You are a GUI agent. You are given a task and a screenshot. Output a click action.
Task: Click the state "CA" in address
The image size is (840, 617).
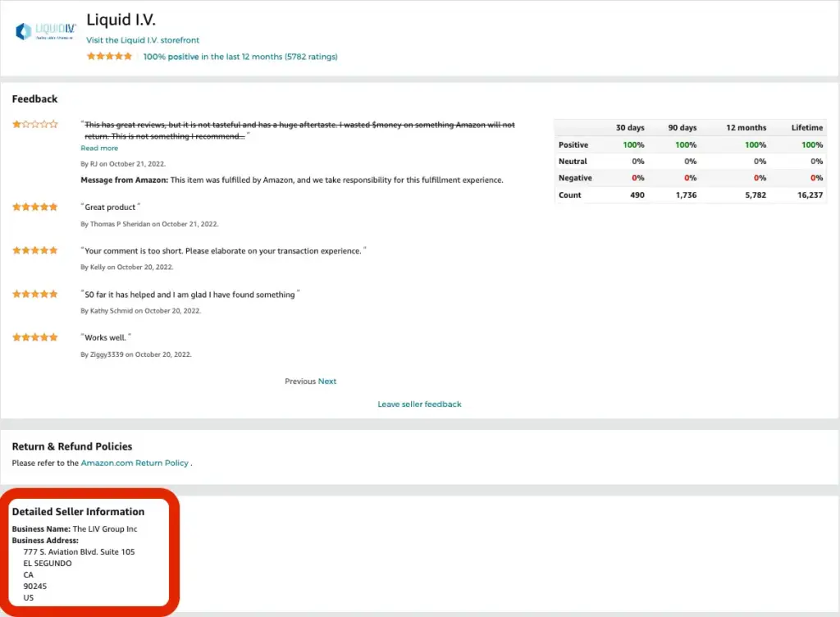point(29,574)
